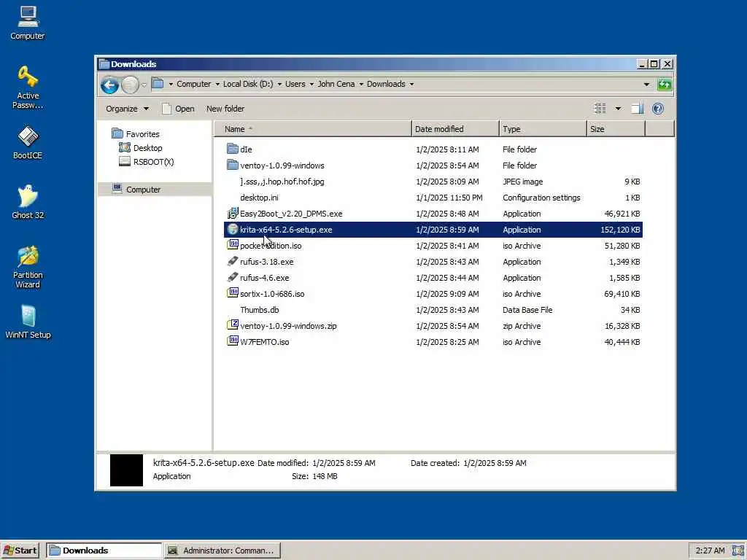Select the ].sss,,j.hop.hof.hof.jpg file
The image size is (747, 560).
point(282,182)
